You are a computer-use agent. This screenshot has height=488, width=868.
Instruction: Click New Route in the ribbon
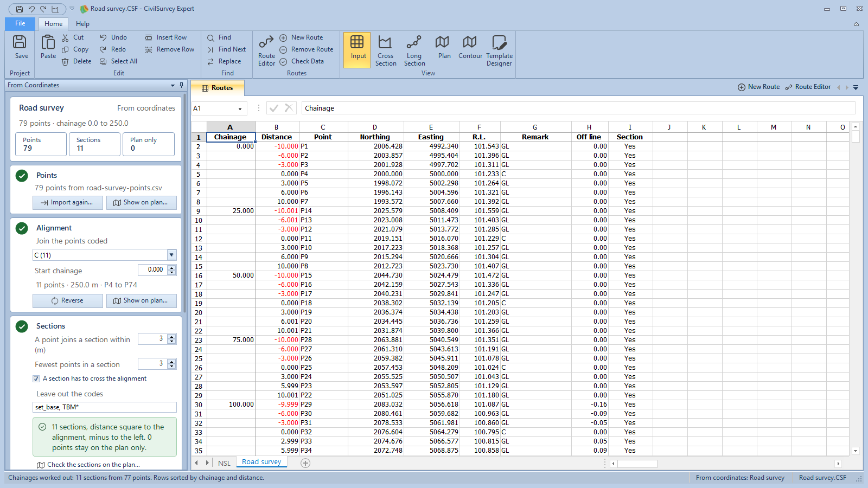click(x=301, y=37)
